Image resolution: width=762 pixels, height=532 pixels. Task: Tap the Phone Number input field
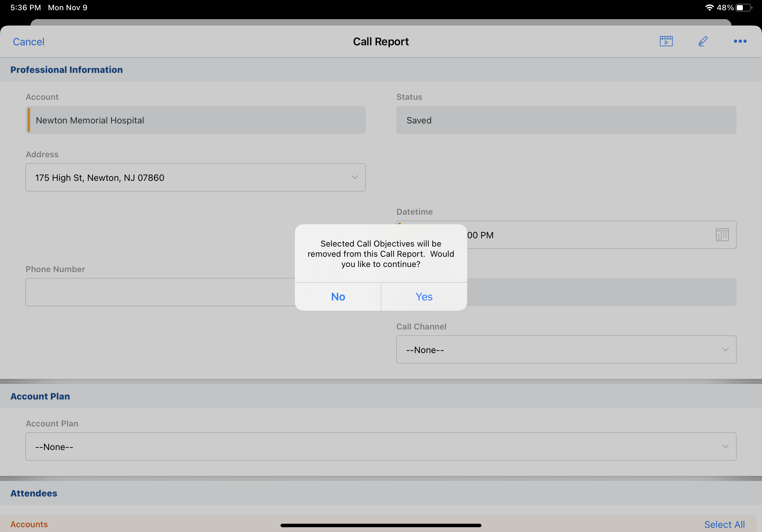[159, 292]
